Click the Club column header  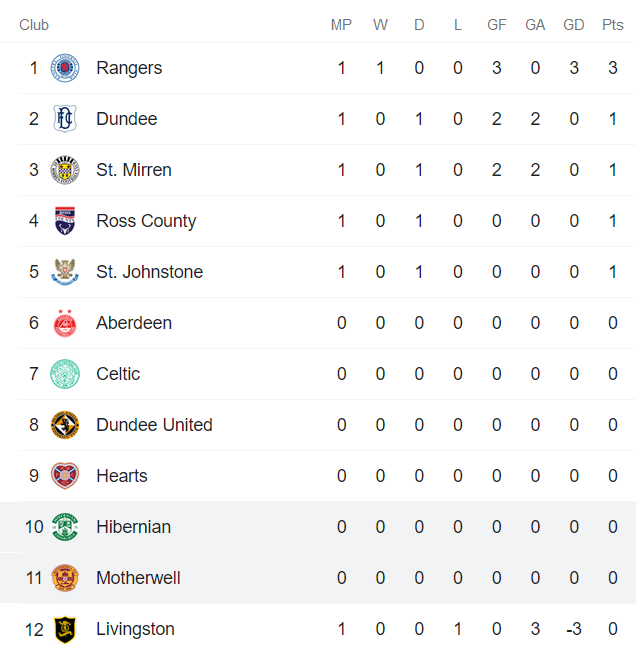point(34,25)
